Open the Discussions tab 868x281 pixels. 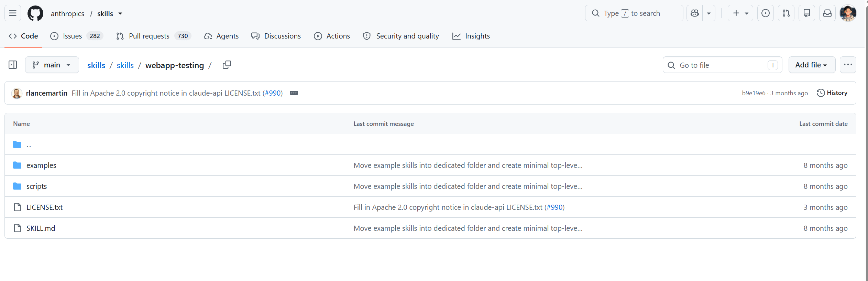click(276, 36)
